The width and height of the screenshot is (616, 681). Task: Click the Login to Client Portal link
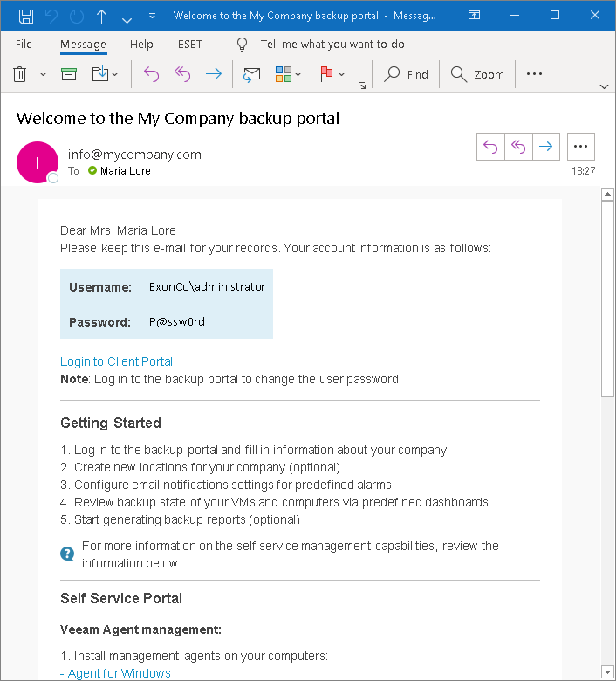116,361
